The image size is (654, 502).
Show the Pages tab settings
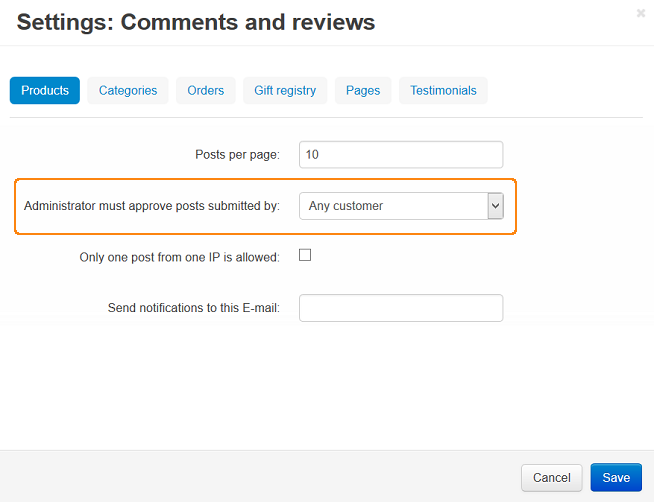coord(363,90)
